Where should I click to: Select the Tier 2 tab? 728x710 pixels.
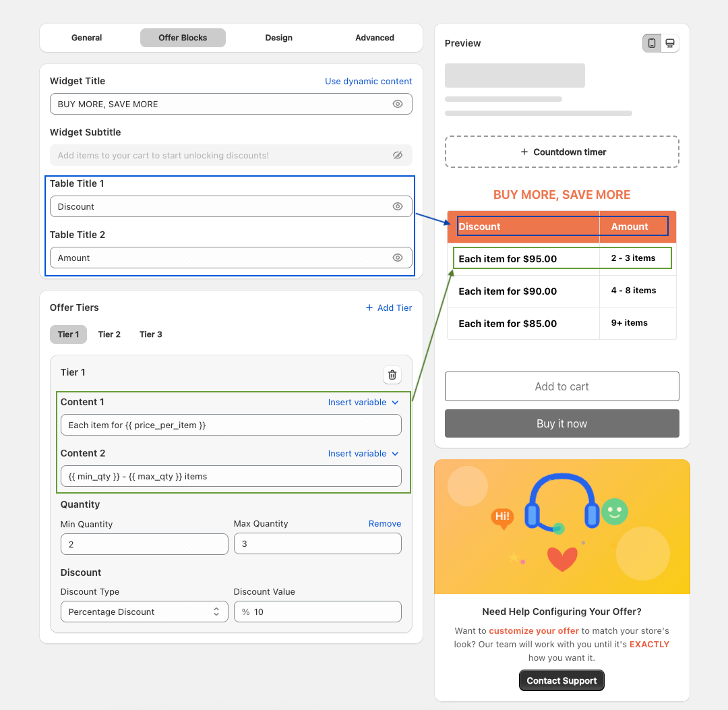click(x=109, y=334)
